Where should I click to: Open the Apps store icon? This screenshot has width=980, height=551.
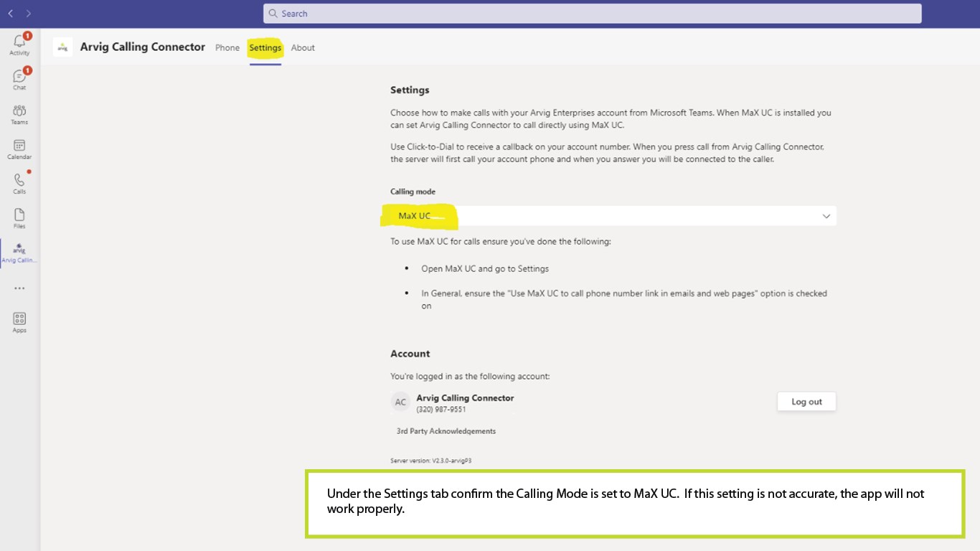pos(19,322)
